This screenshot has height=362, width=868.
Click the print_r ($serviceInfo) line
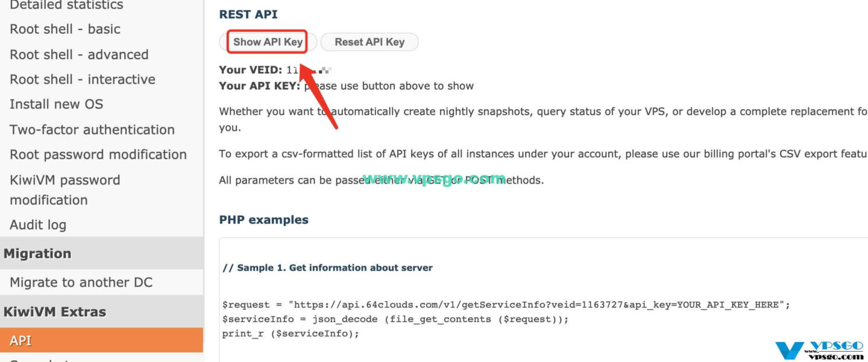(291, 334)
